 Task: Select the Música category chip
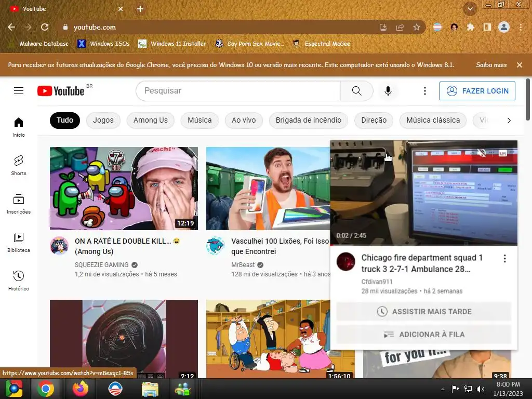click(199, 120)
